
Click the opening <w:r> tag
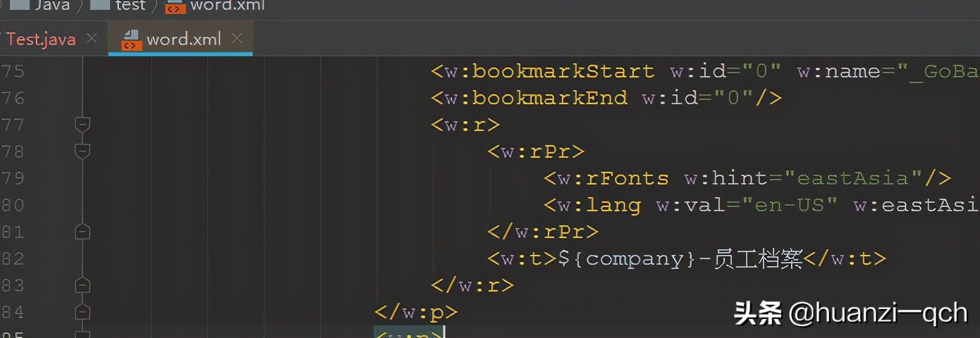pyautogui.click(x=465, y=125)
